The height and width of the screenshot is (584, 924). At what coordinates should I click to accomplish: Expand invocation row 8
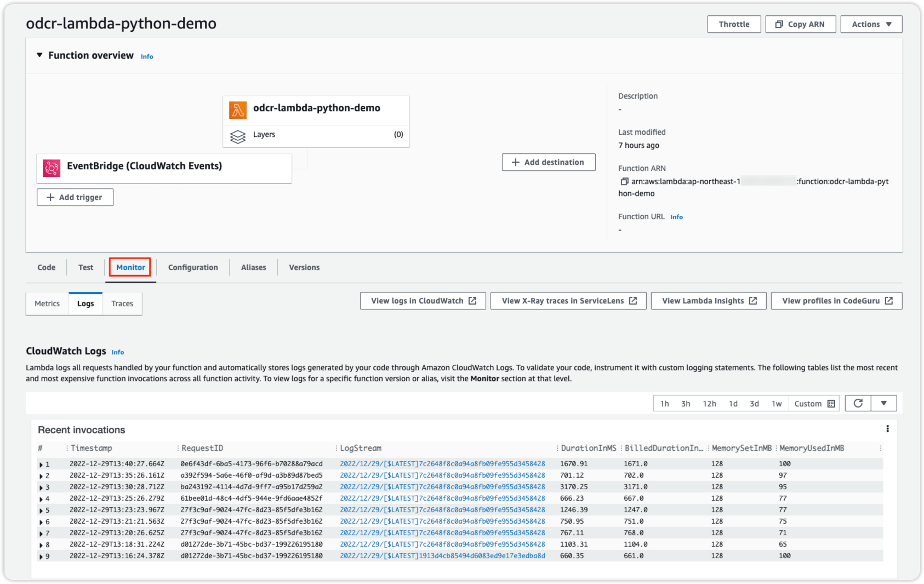tap(41, 545)
